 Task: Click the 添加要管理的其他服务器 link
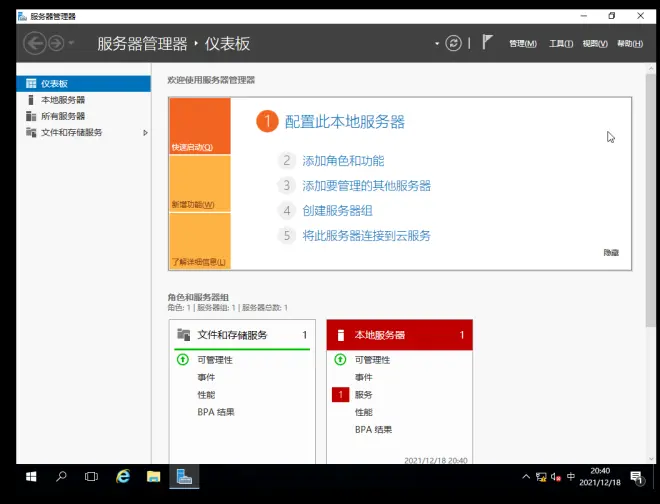click(367, 186)
